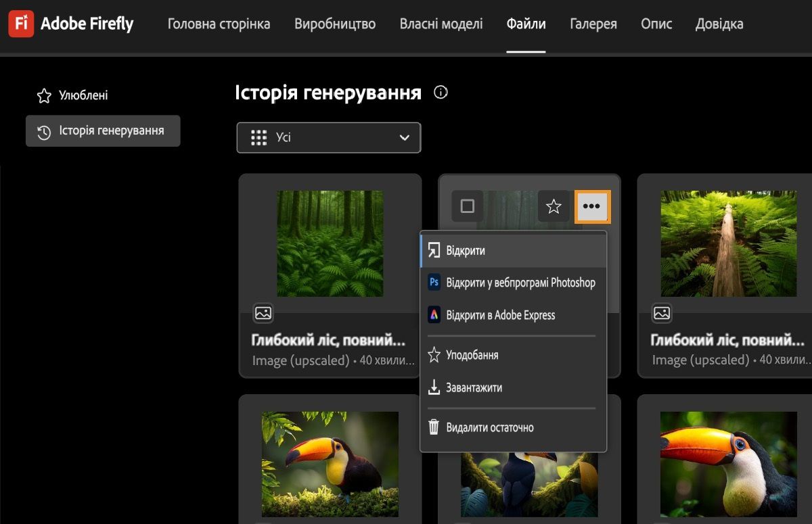Viewport: 812px width, 524px height.
Task: Click the history clock icon in sidebar
Action: tap(44, 132)
